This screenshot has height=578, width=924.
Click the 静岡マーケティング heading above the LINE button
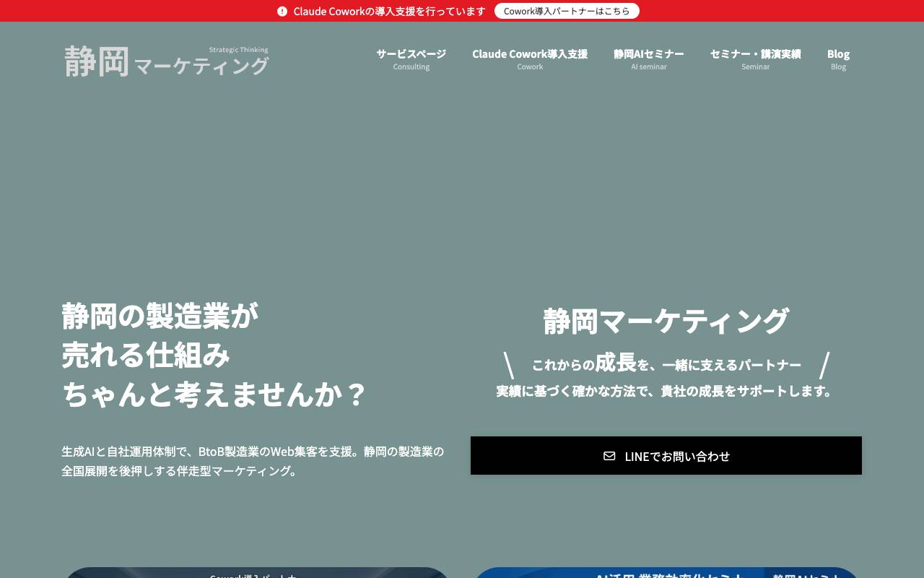tap(666, 321)
